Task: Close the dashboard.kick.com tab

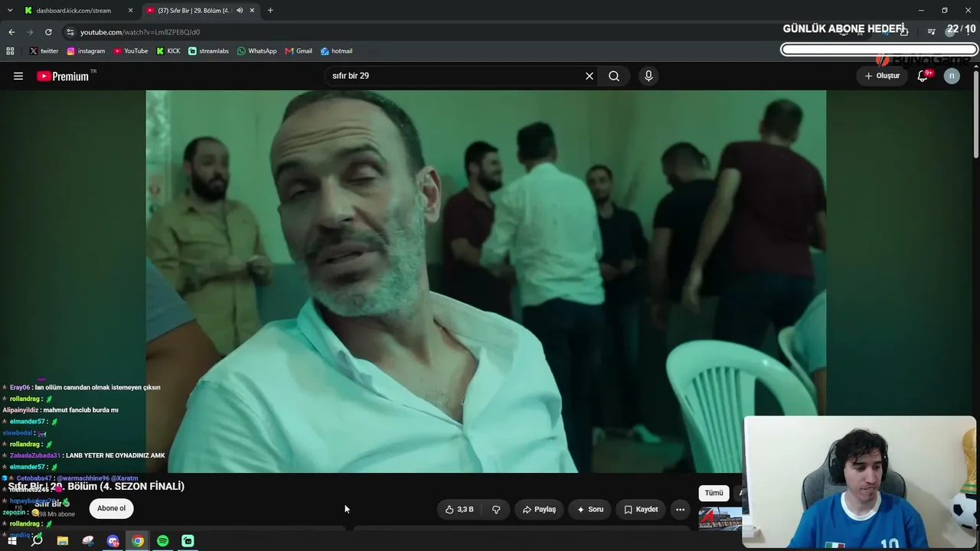Action: tap(131, 11)
